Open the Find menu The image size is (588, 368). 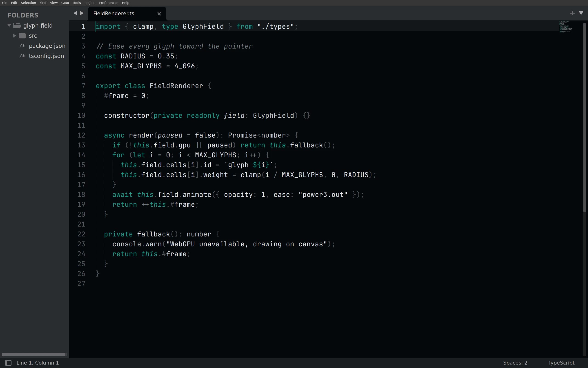tap(43, 3)
